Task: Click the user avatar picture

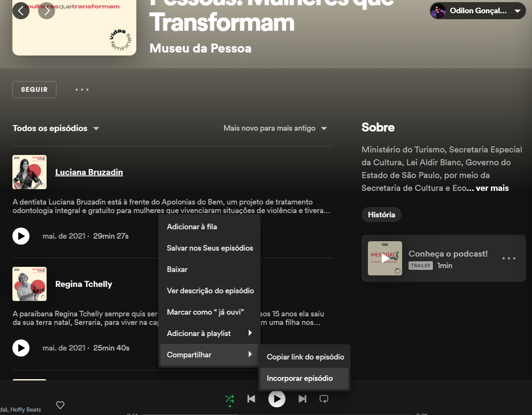Action: [x=438, y=11]
